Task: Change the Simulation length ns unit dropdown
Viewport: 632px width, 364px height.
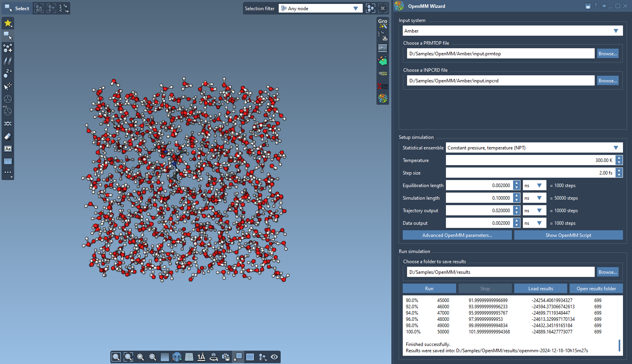Action: coord(534,198)
